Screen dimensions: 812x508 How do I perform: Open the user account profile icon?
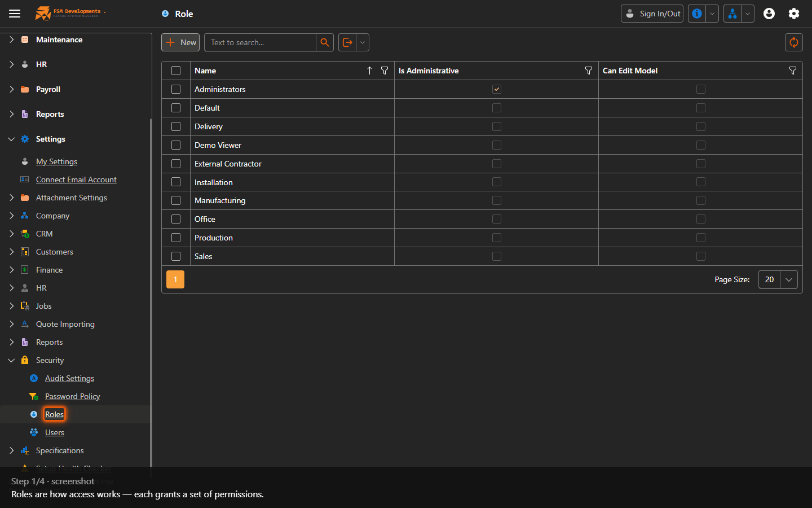point(769,14)
